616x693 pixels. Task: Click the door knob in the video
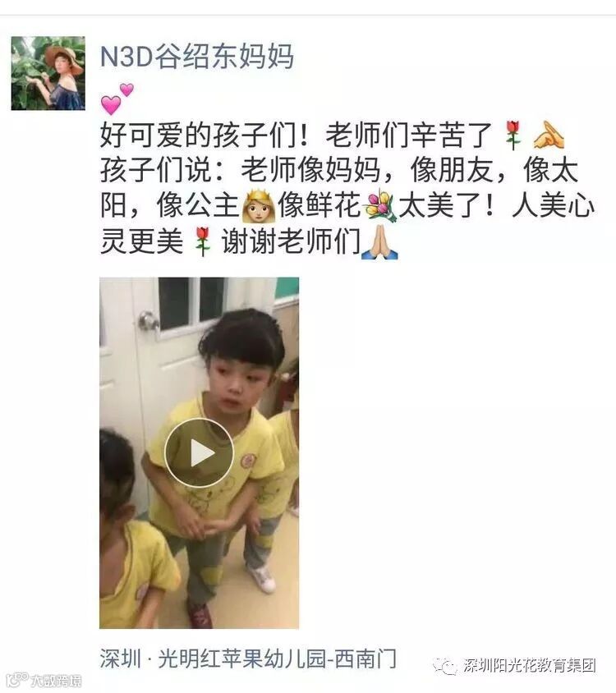tap(148, 320)
